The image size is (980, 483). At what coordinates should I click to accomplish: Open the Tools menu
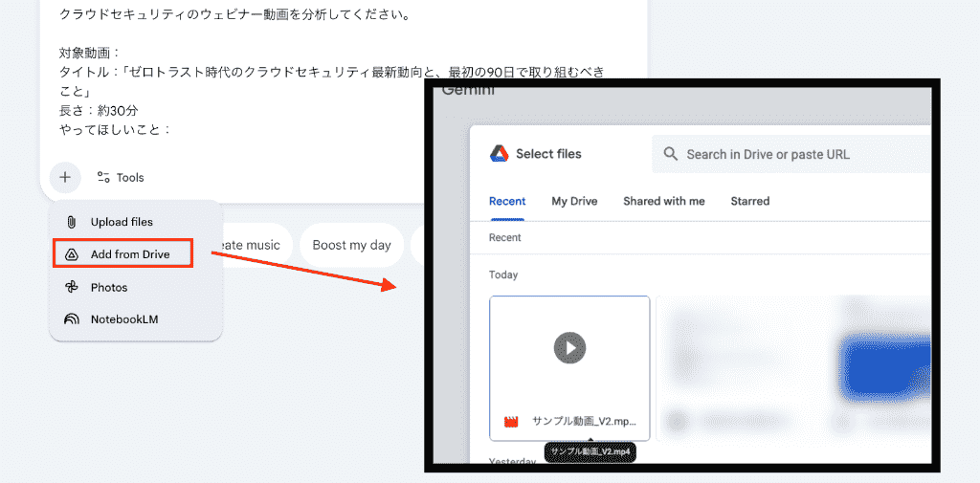120,178
